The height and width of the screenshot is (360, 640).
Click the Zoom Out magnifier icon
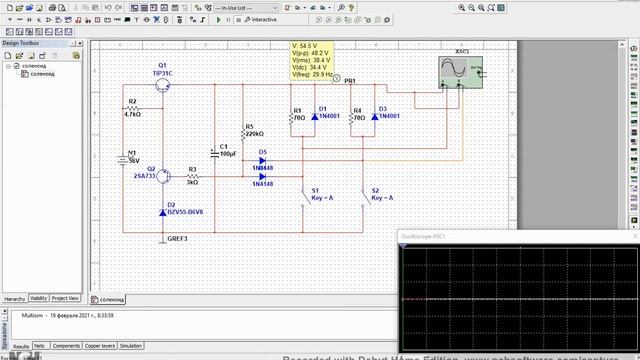[x=471, y=8]
